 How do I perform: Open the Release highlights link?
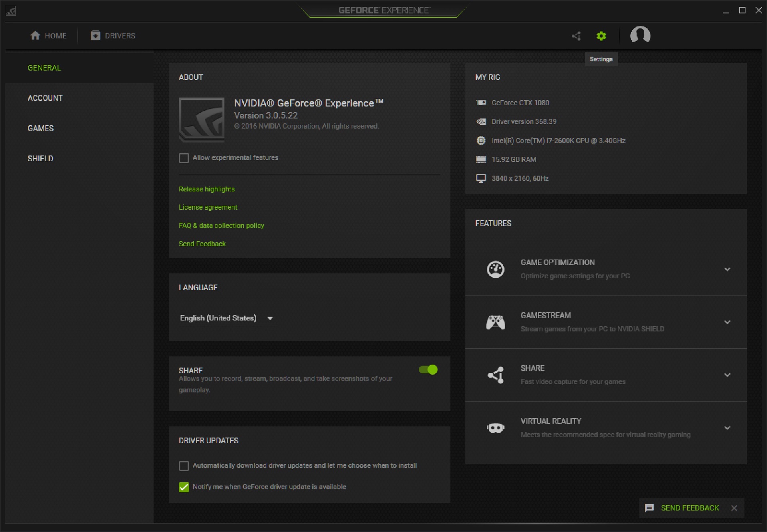click(x=207, y=189)
